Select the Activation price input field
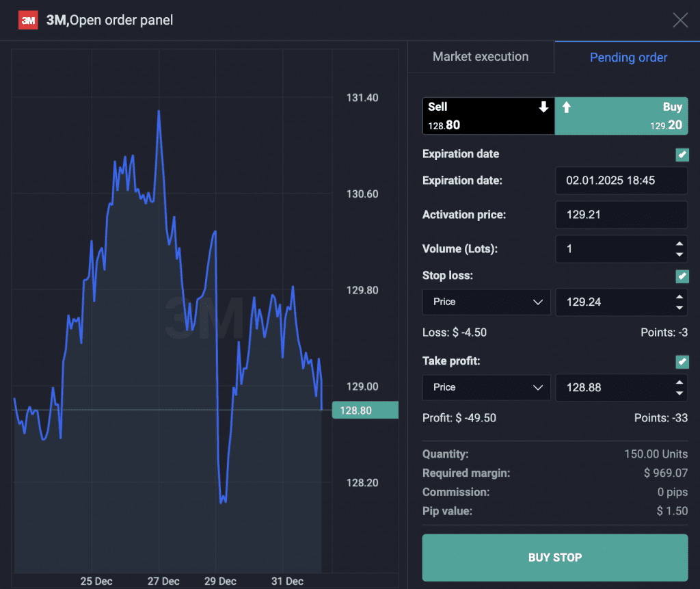Screen dimensions: 700x589 pyautogui.click(x=621, y=215)
